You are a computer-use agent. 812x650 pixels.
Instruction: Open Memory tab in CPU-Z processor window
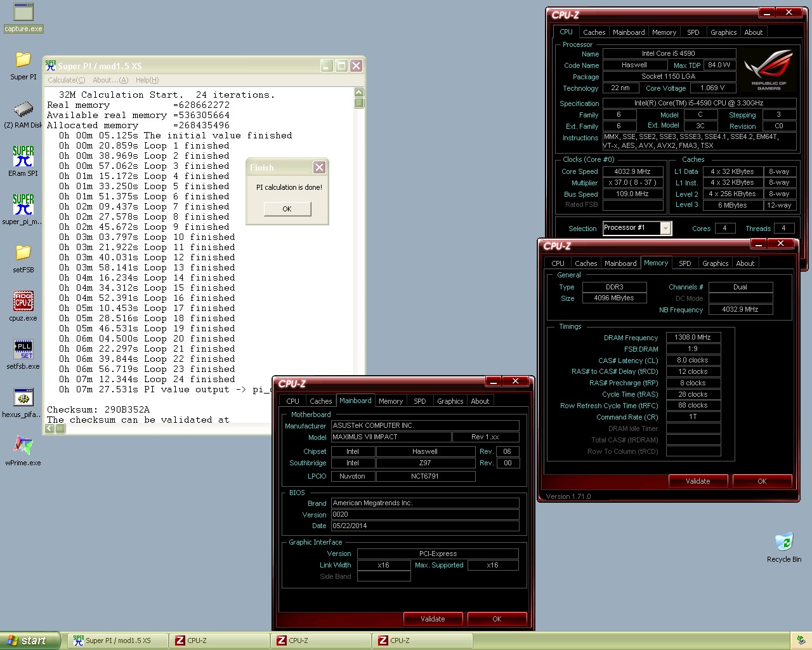(x=664, y=32)
